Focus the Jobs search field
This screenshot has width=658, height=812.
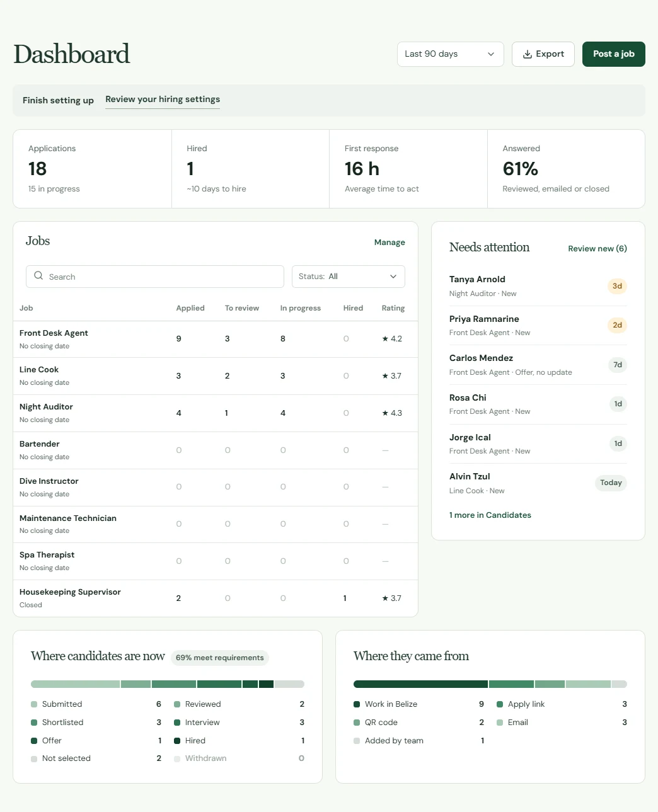pos(155,277)
